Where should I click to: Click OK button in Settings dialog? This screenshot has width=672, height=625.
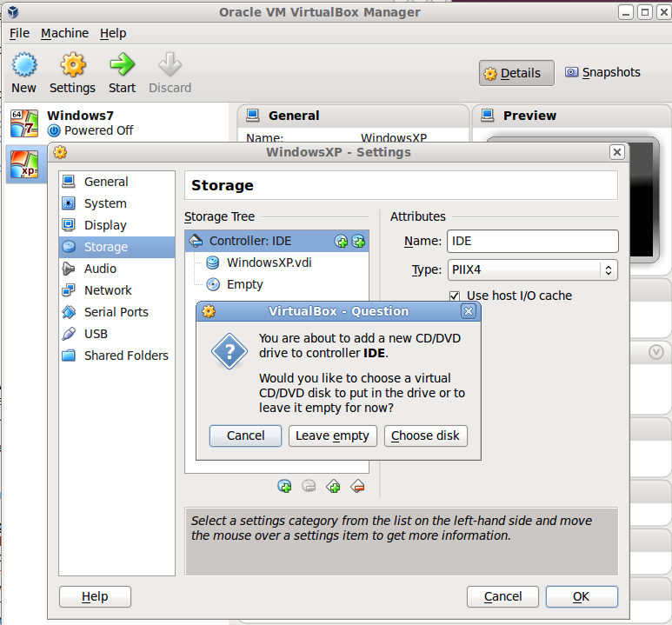coord(582,596)
